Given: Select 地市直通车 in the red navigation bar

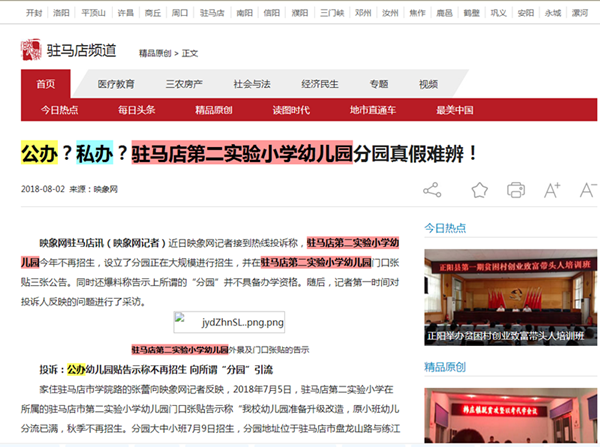Looking at the screenshot, I should (x=373, y=110).
